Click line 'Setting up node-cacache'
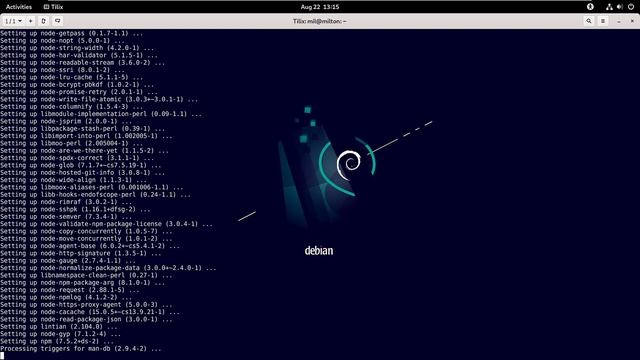 coord(90,312)
